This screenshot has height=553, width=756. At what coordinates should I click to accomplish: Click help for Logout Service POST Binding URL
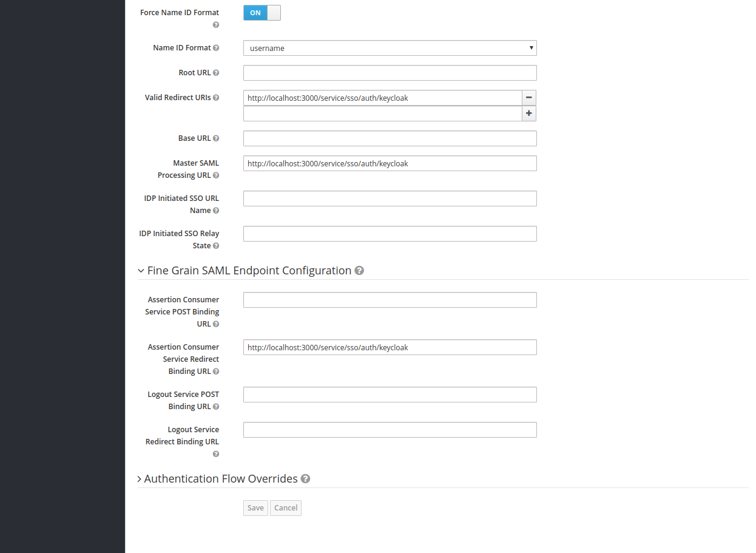tap(217, 406)
